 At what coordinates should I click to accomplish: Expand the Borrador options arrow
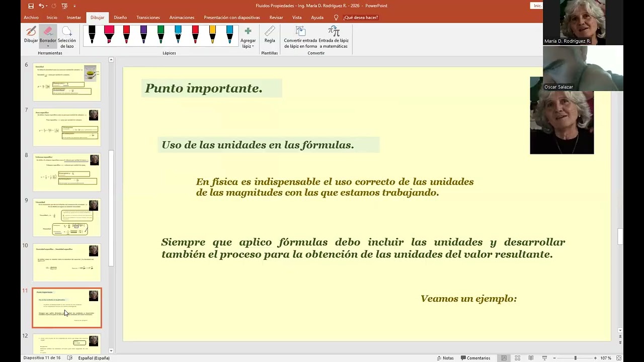pos(48,46)
